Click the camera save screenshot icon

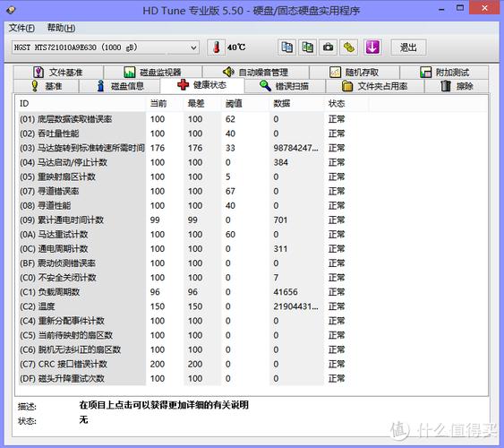329,47
